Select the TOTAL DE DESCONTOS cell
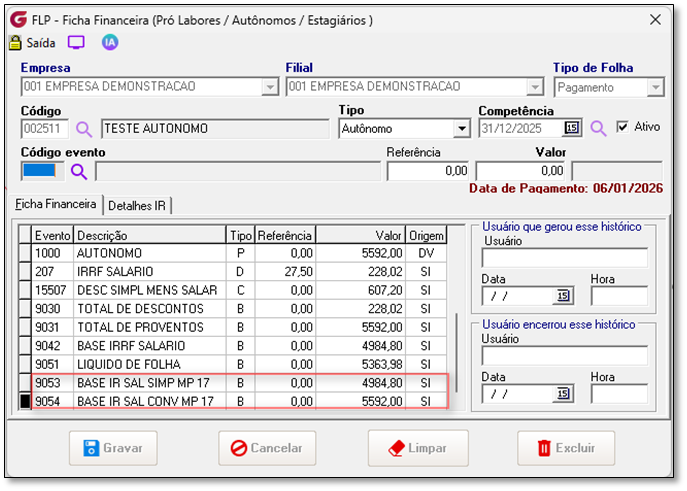Screen dimensions: 687x491 point(149,309)
